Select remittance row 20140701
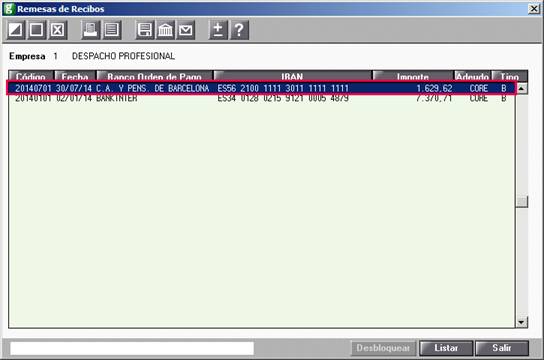The image size is (544, 360). point(261,88)
